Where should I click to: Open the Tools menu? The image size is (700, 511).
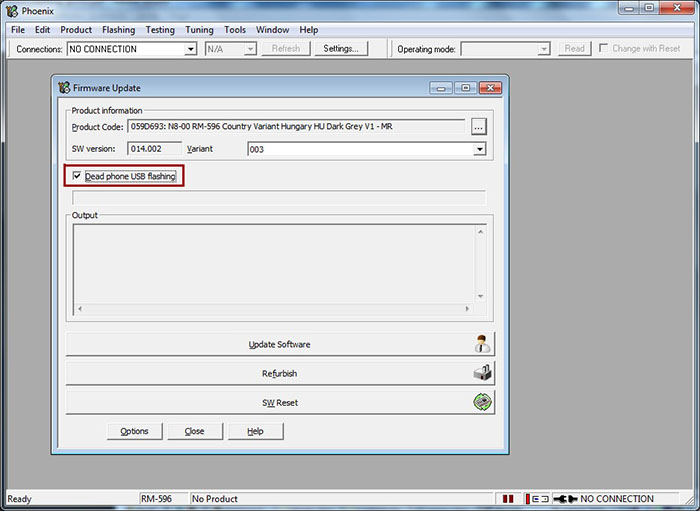click(x=235, y=30)
